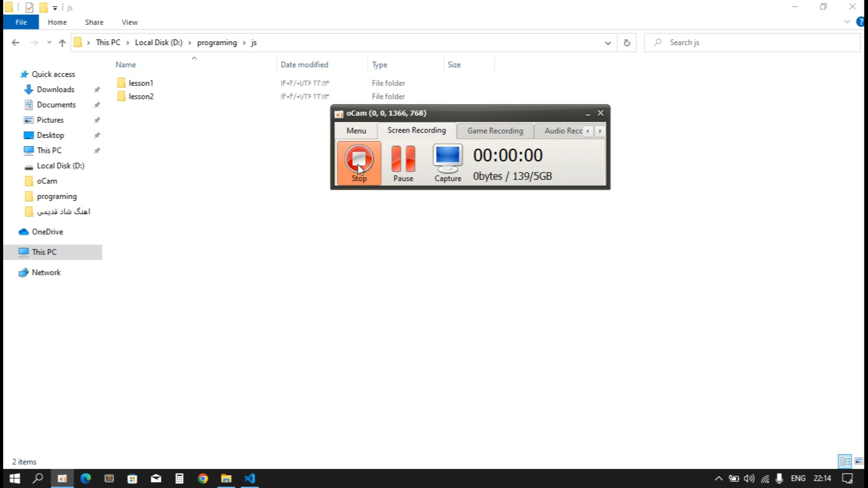Select the lesson2 folder
This screenshot has width=868, height=488.
141,96
